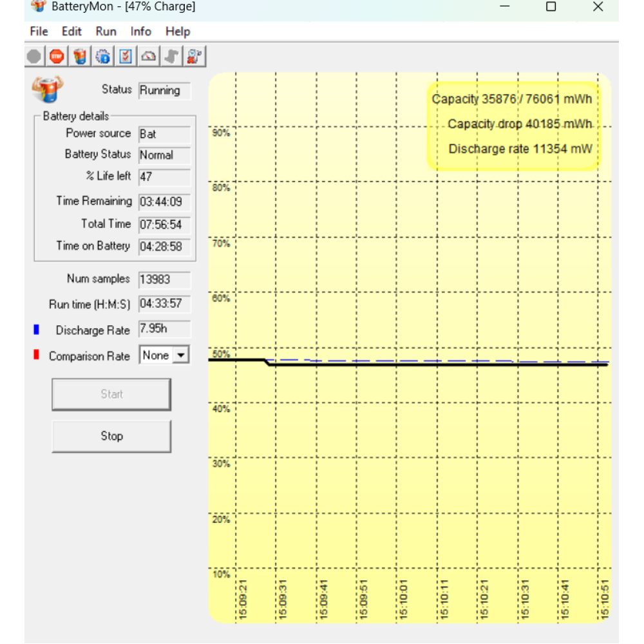Click the Run time value 04:33:57
644x644 pixels.
164,304
